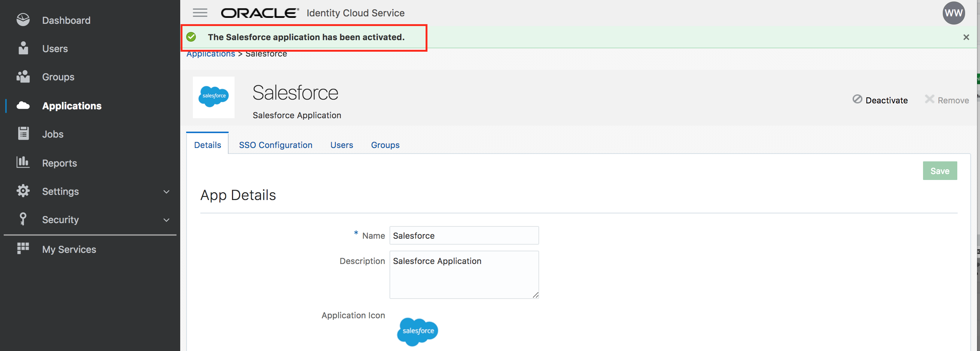The height and width of the screenshot is (351, 980).
Task: Select the Jobs list icon in sidebar
Action: [x=23, y=134]
